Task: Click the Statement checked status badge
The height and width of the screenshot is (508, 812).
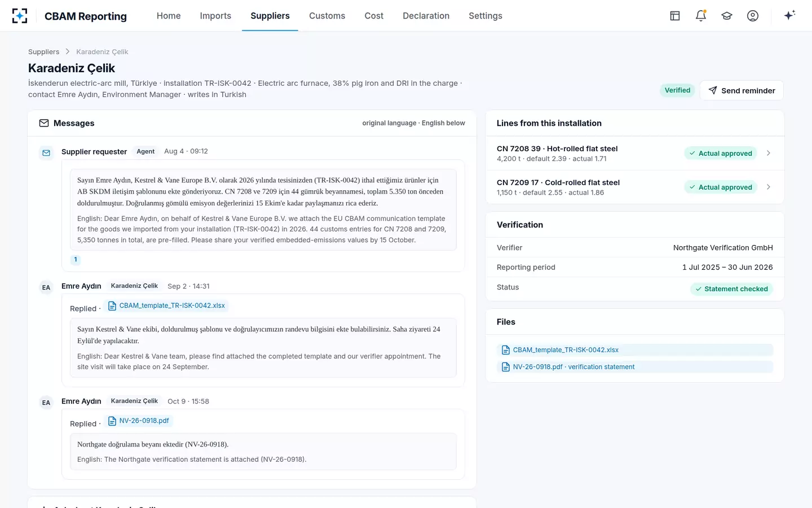Action: pyautogui.click(x=731, y=289)
